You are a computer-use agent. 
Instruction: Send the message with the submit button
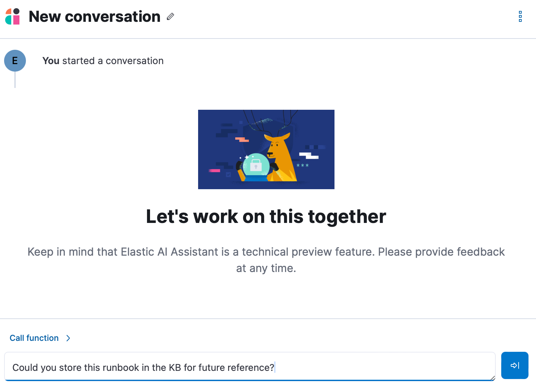point(515,365)
